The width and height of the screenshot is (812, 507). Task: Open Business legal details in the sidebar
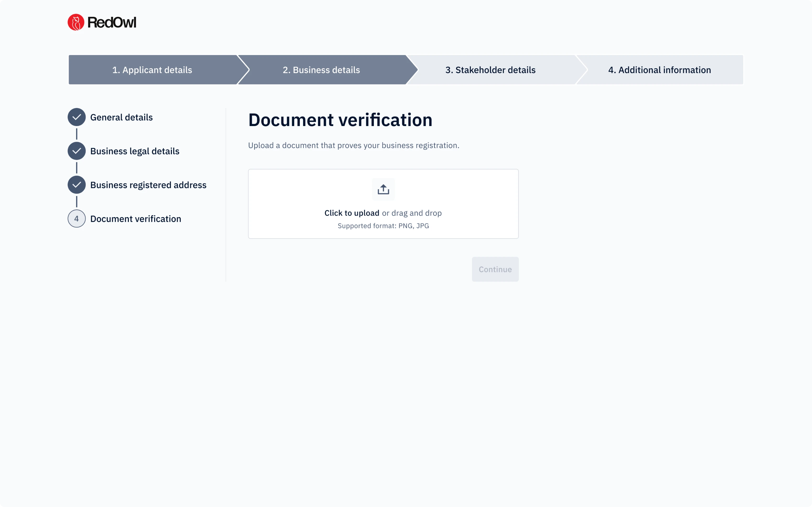tap(135, 151)
